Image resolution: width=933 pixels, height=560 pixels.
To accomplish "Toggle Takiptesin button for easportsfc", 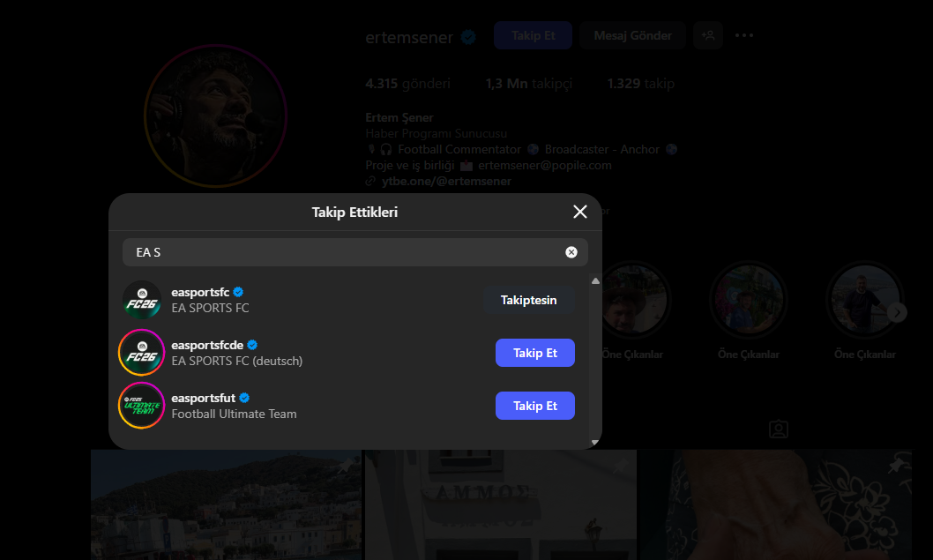I will [x=528, y=300].
